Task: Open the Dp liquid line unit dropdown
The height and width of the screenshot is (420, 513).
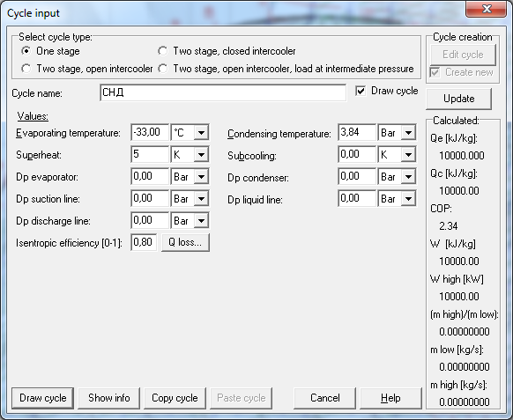Action: (x=408, y=199)
